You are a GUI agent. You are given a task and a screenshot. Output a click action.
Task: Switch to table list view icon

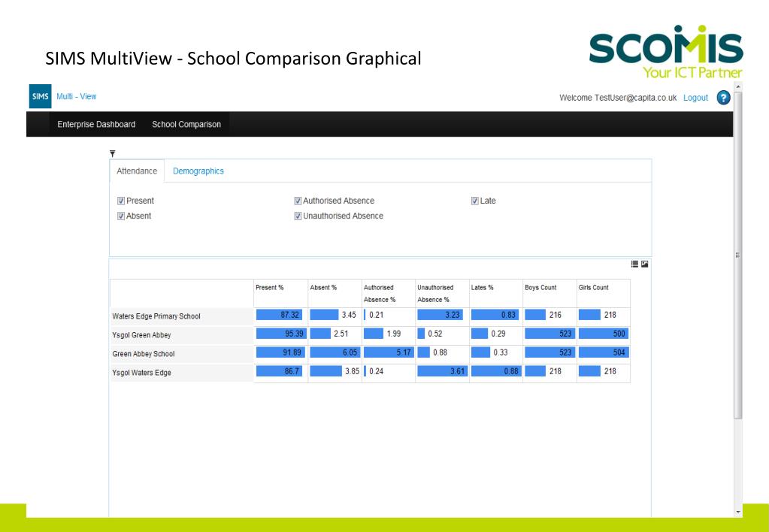point(634,264)
